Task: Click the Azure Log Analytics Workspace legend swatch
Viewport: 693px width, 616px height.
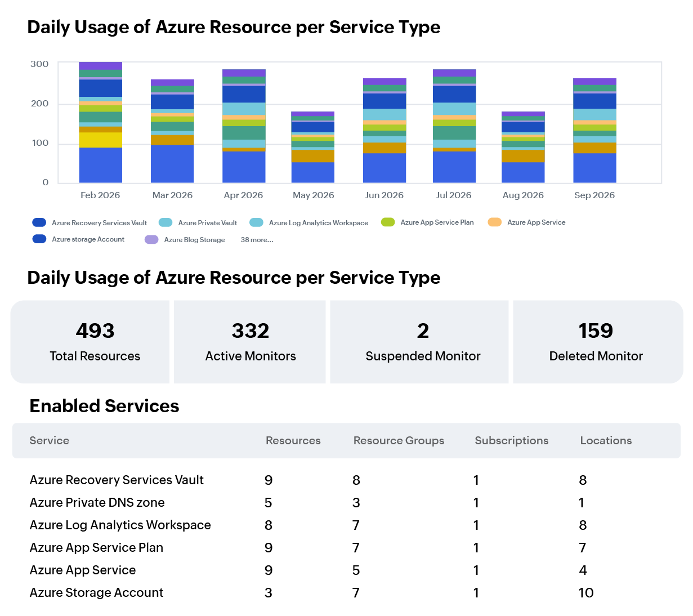Action: (x=256, y=222)
